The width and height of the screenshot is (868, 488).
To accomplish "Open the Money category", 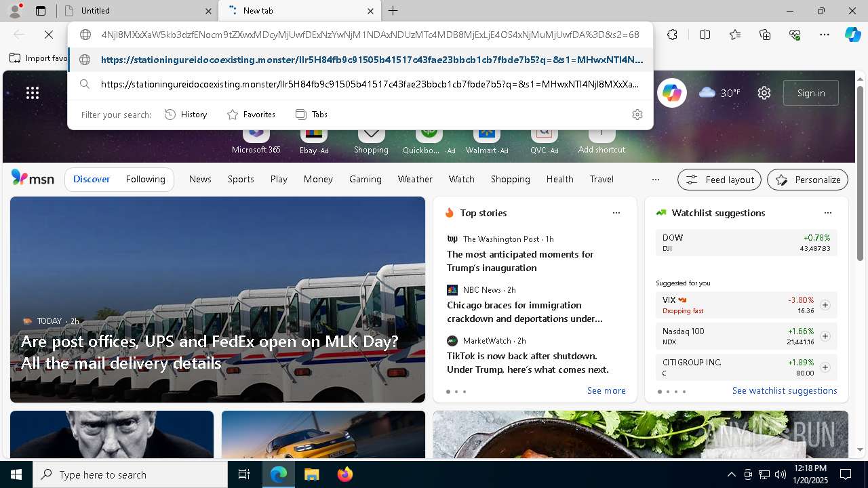I will coord(318,179).
